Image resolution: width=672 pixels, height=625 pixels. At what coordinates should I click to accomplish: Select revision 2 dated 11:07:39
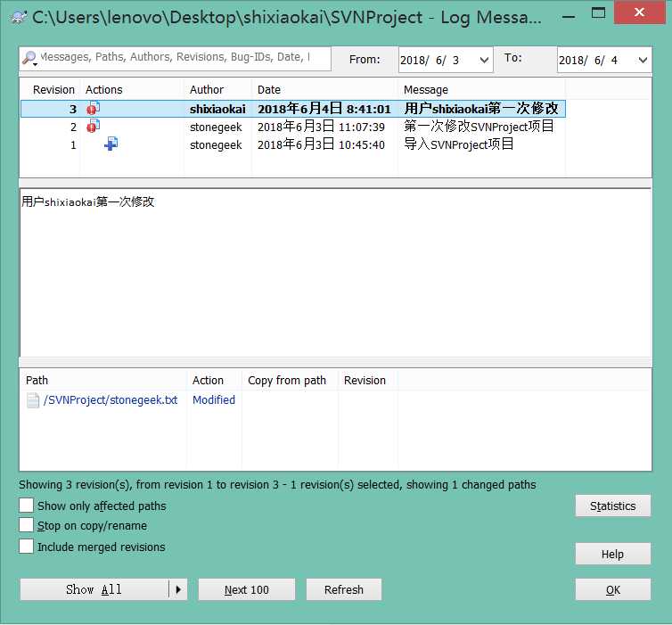tap(293, 127)
